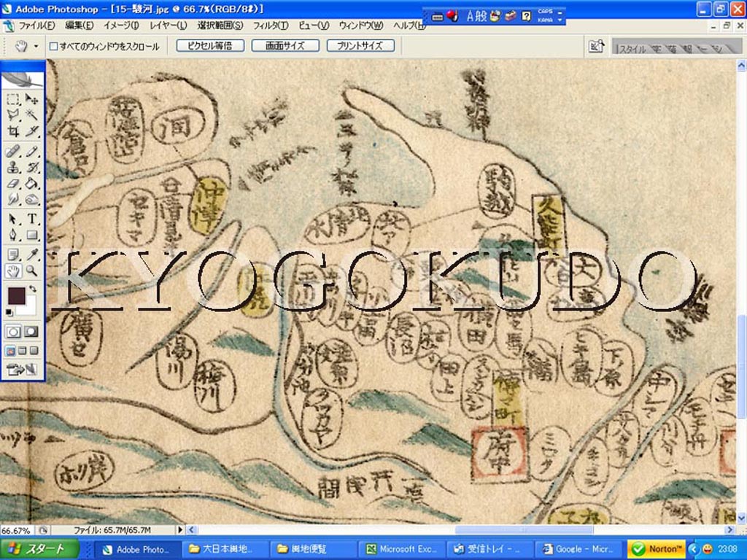Open 受信トレイ taskbar item
This screenshot has width=747, height=560.
(x=491, y=549)
